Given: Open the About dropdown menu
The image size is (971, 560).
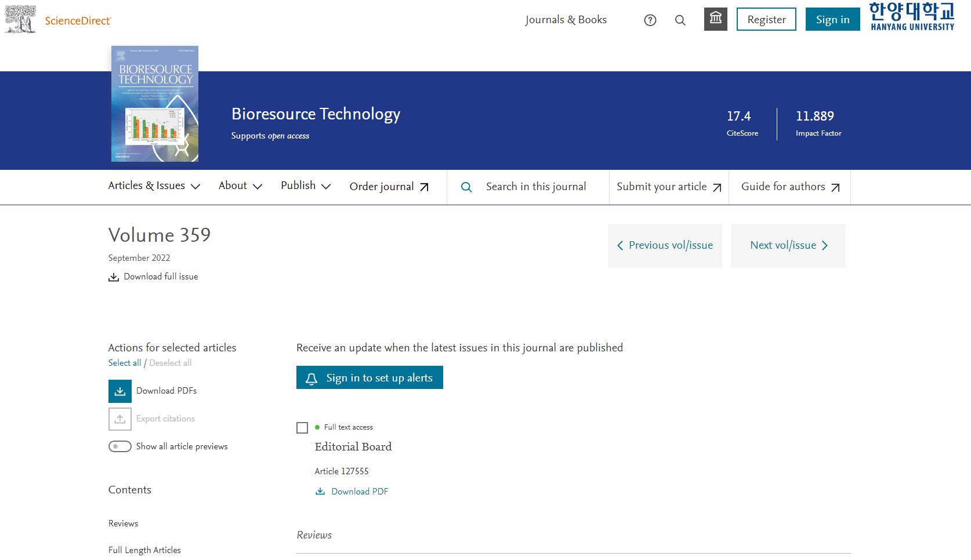Looking at the screenshot, I should point(240,186).
